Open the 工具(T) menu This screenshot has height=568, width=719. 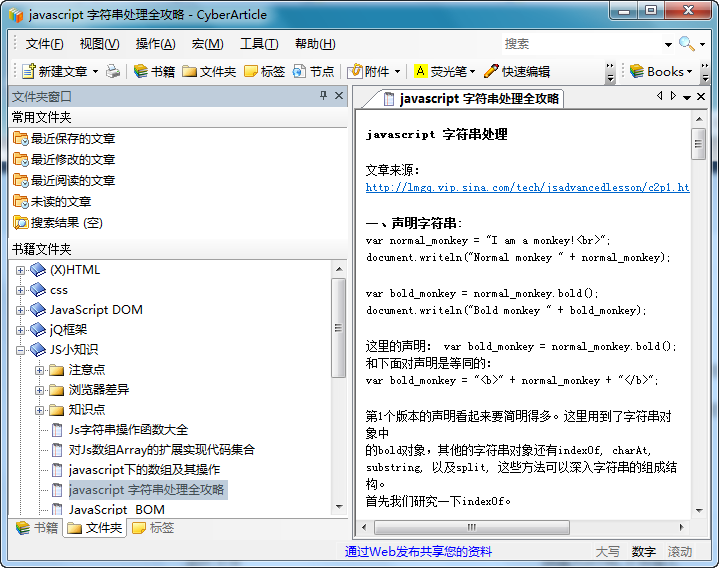point(258,44)
